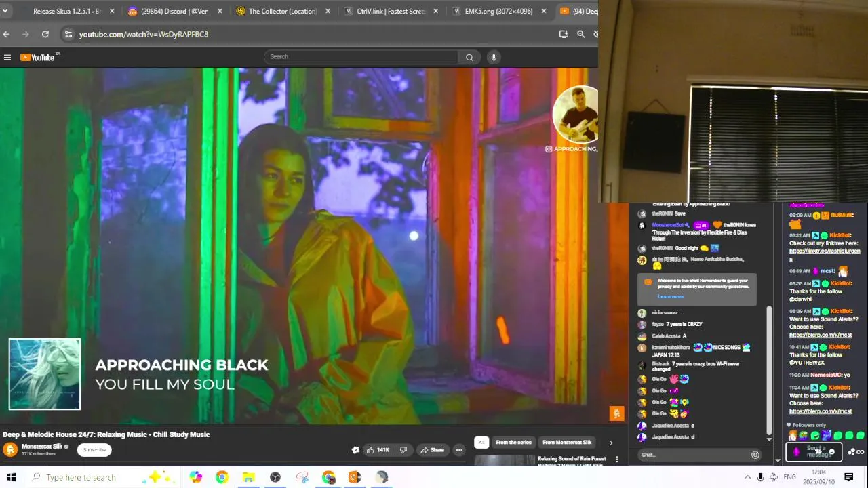Select 'From Monstercat Silk' chip
Image resolution: width=868 pixels, height=488 pixels.
coord(567,443)
